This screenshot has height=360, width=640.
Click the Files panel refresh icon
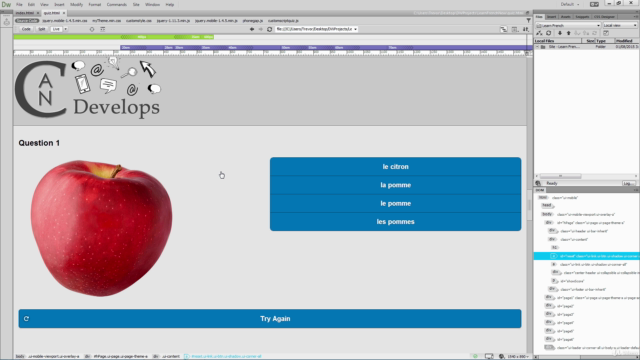point(549,33)
